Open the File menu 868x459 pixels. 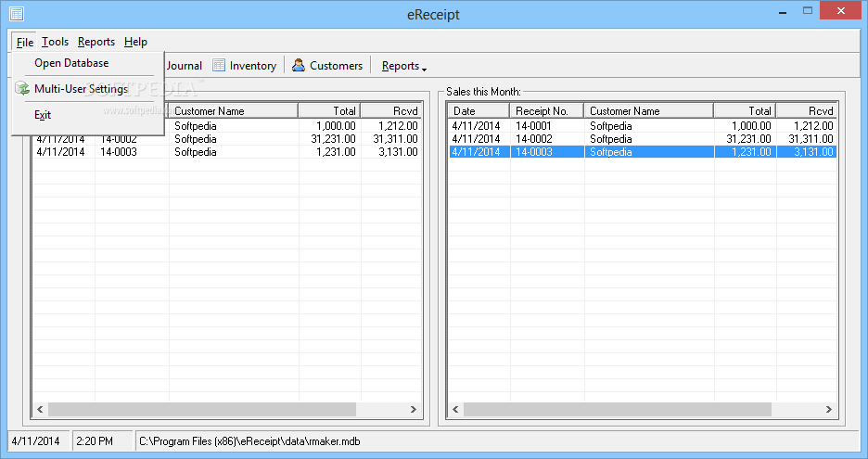coord(24,42)
